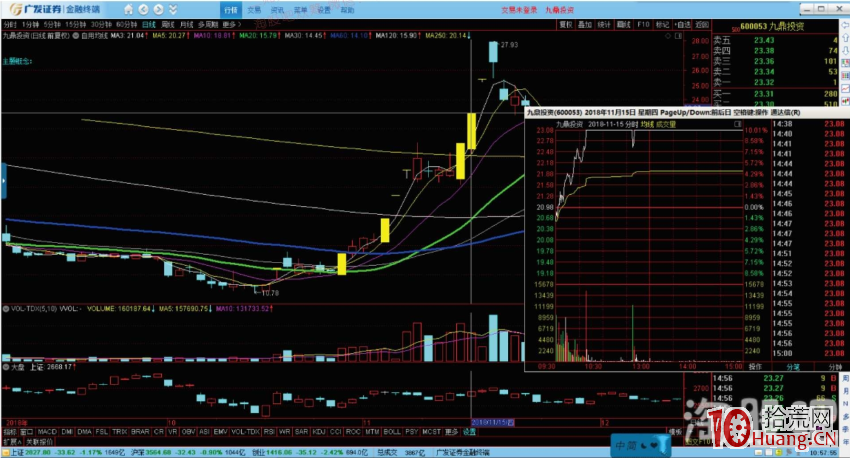Open the 交易 trading tab
Image resolution: width=850 pixels, height=458 pixels.
pyautogui.click(x=254, y=10)
